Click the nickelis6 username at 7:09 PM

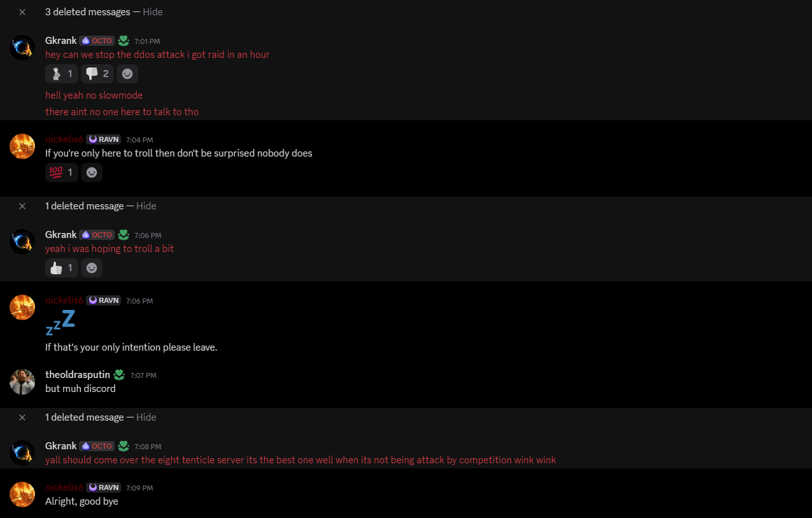64,487
